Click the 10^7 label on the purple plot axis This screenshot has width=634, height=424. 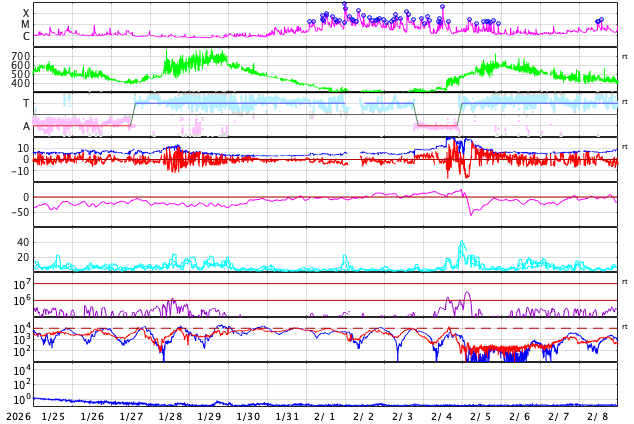(20, 285)
